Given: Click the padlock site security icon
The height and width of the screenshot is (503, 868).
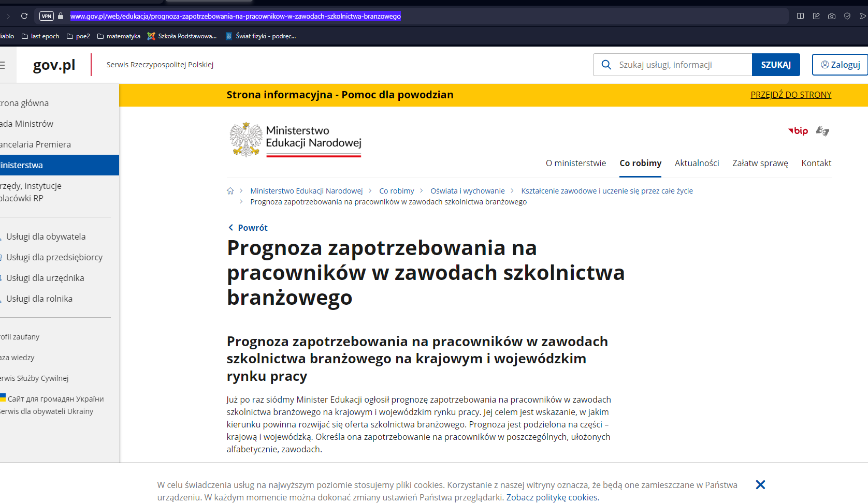Looking at the screenshot, I should 61,16.
